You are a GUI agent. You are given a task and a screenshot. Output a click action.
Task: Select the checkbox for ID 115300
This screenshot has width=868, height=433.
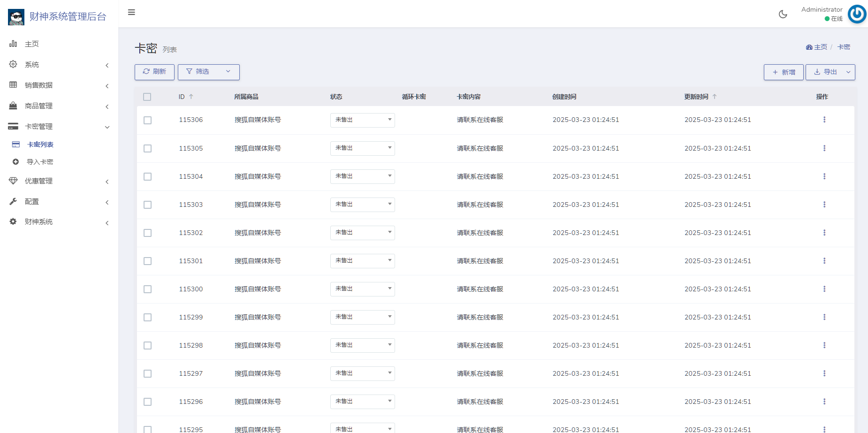147,289
